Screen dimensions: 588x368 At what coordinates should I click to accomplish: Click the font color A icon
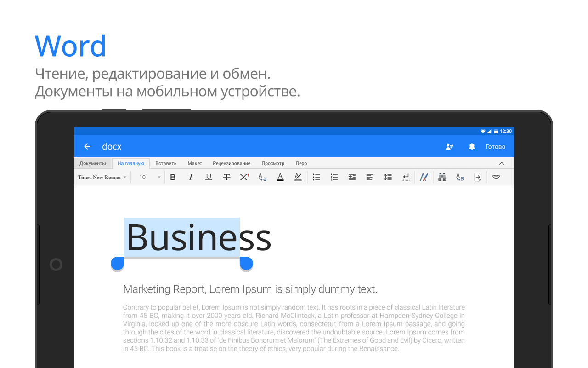(x=280, y=177)
